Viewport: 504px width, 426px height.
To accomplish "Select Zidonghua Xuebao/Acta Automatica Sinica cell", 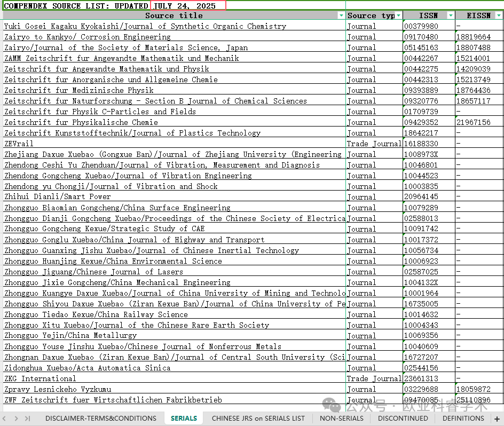I will pos(174,367).
